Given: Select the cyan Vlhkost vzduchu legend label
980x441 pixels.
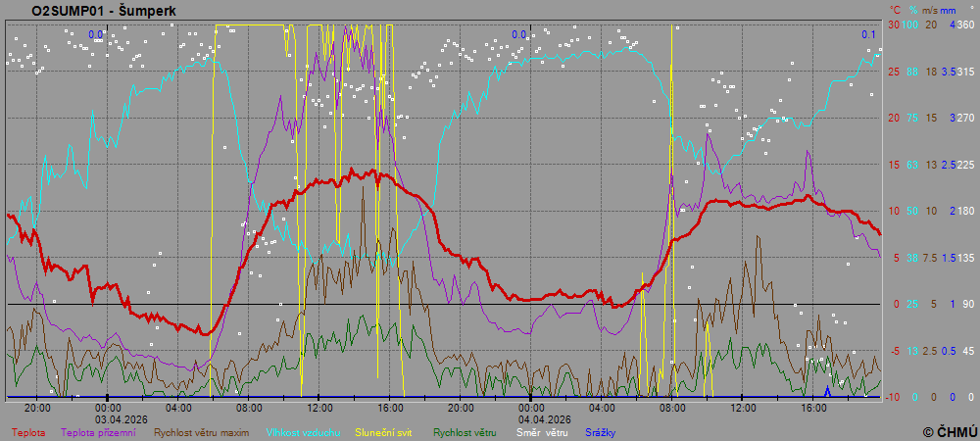Looking at the screenshot, I should [304, 431].
